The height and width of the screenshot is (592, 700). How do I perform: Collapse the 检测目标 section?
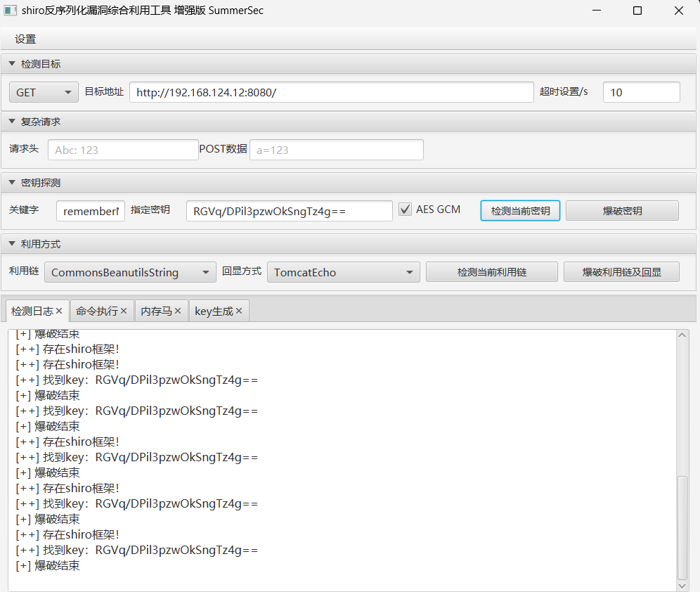(12, 64)
